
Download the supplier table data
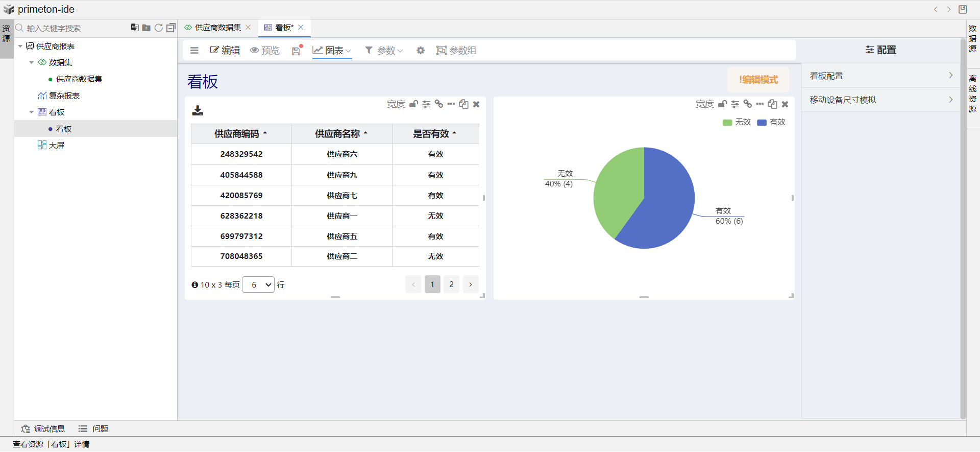click(x=198, y=110)
